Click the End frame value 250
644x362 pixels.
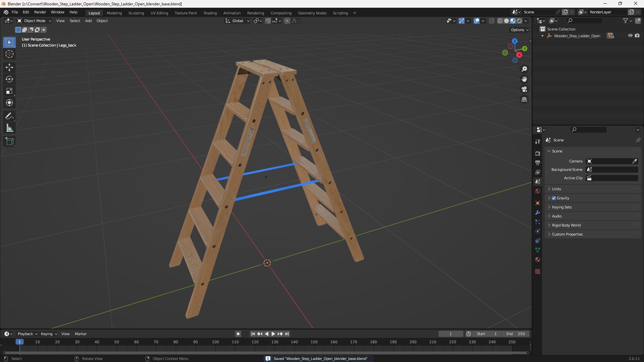click(516, 334)
